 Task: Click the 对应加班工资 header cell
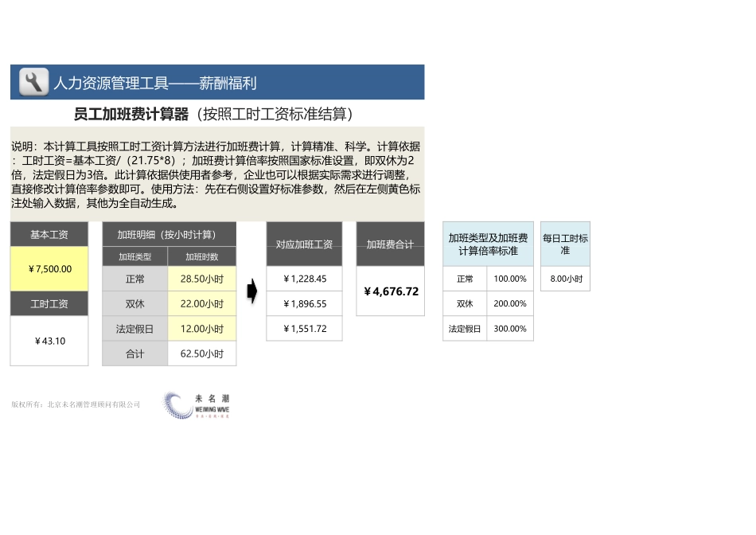pos(304,244)
